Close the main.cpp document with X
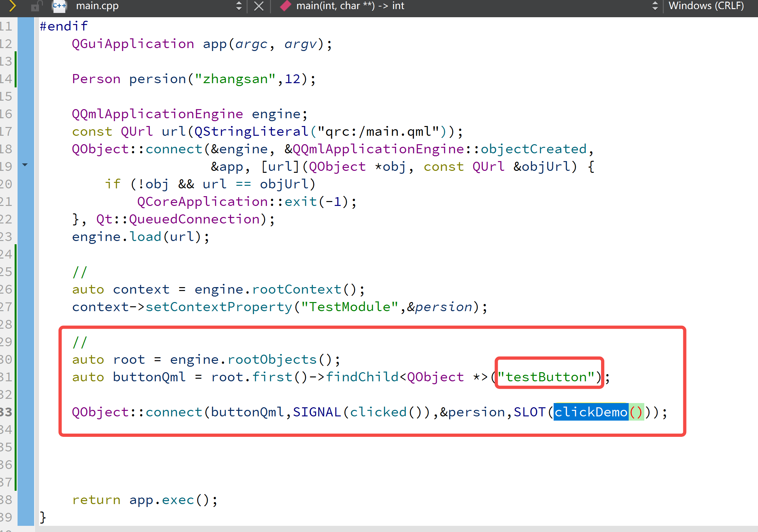The height and width of the screenshot is (532, 758). coord(259,6)
